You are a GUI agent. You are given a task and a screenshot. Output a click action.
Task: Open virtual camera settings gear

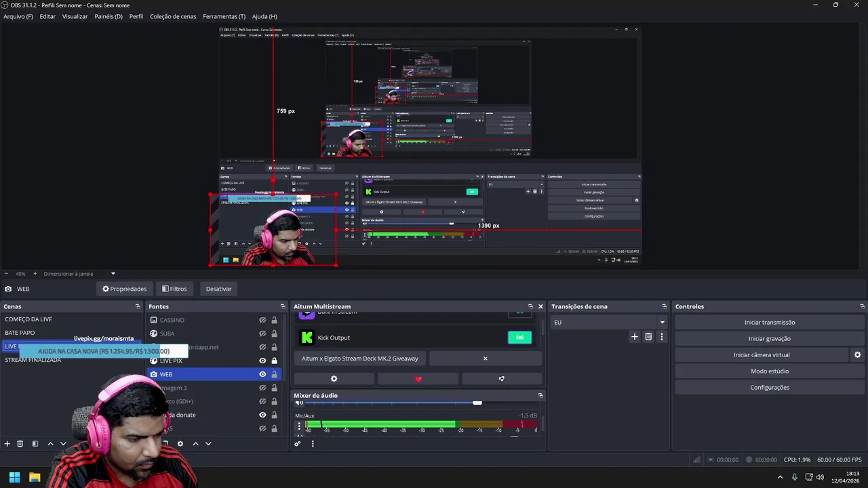pos(857,355)
